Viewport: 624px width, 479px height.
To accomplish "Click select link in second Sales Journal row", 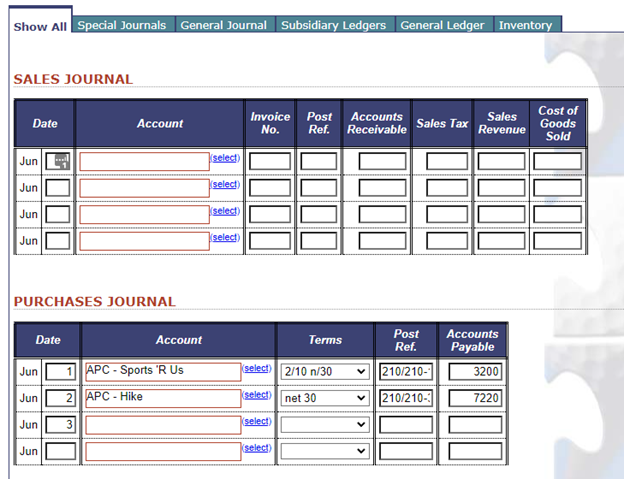I will coord(225,184).
